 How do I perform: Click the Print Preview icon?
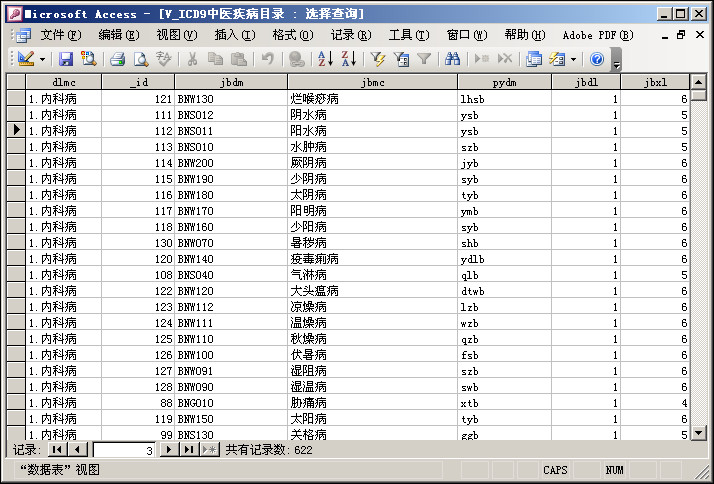[x=141, y=59]
